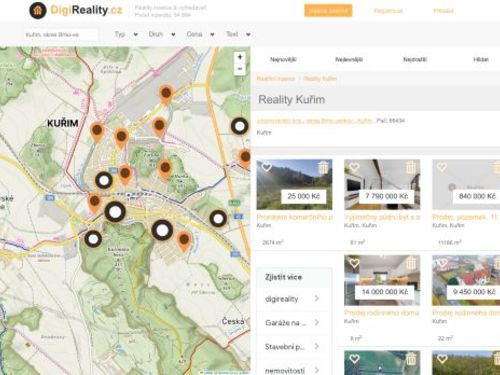Screen dimensions: 500x375
Task: Click the orange pin at the bottom right of town
Action: pyautogui.click(x=184, y=241)
